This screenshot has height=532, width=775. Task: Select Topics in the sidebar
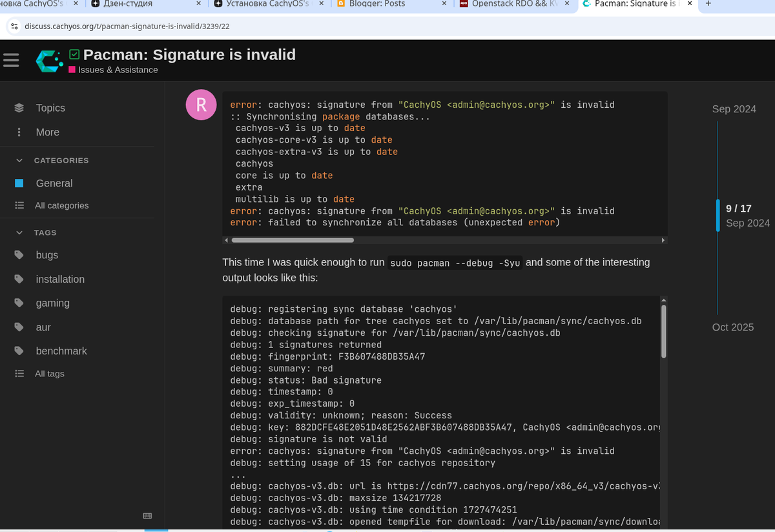pos(50,108)
